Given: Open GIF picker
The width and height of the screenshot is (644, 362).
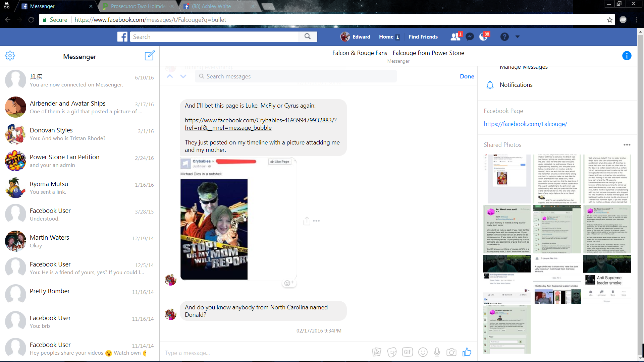Looking at the screenshot, I should [408, 352].
